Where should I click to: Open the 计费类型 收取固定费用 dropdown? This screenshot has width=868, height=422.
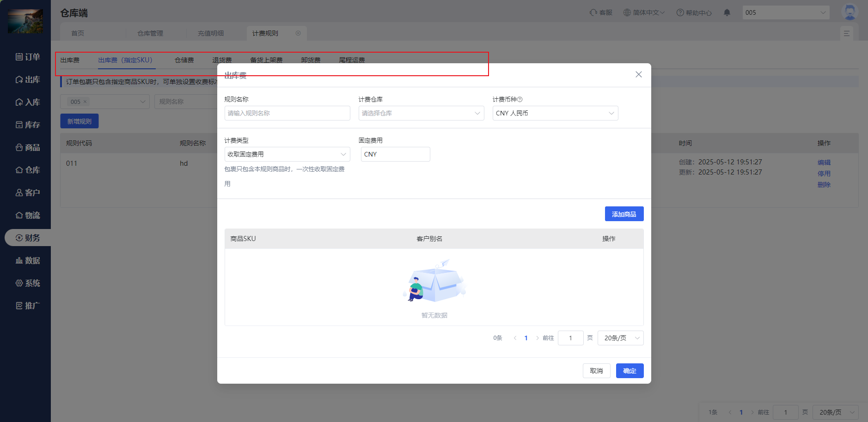click(287, 154)
